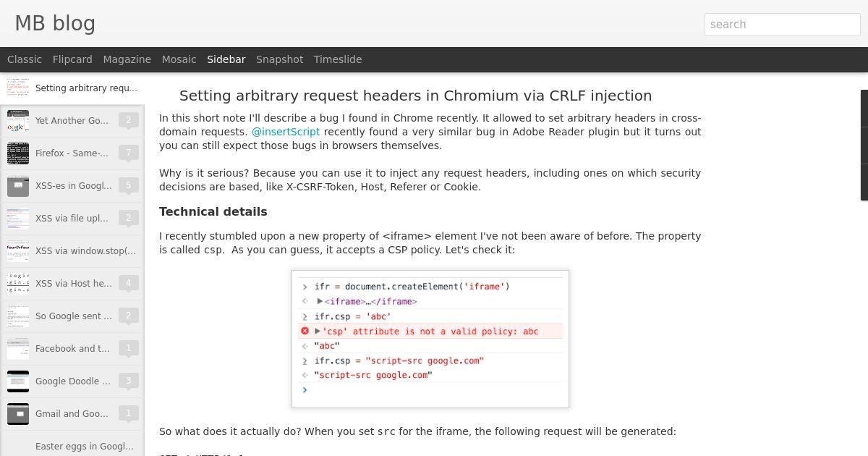Click comment badge on Google Doodle post

128,381
